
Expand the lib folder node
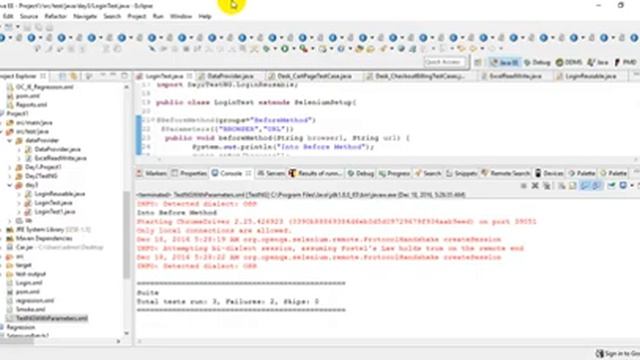tap(10, 220)
